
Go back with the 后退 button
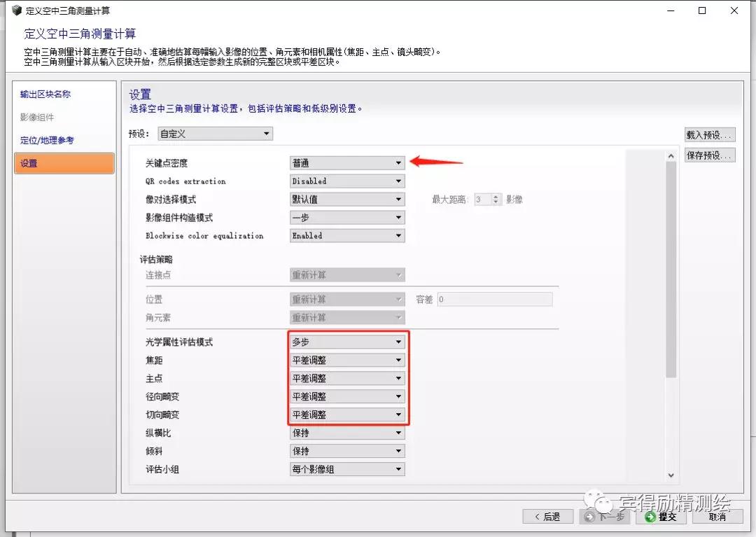click(x=547, y=517)
